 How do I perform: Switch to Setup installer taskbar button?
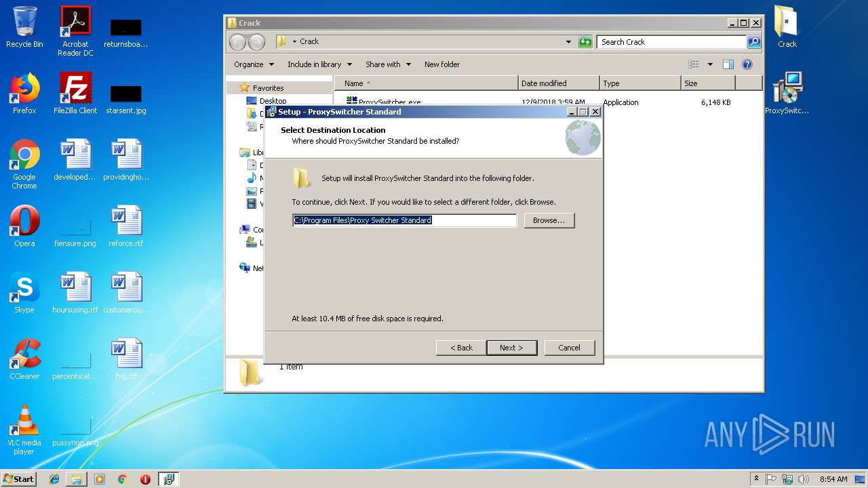[x=168, y=479]
